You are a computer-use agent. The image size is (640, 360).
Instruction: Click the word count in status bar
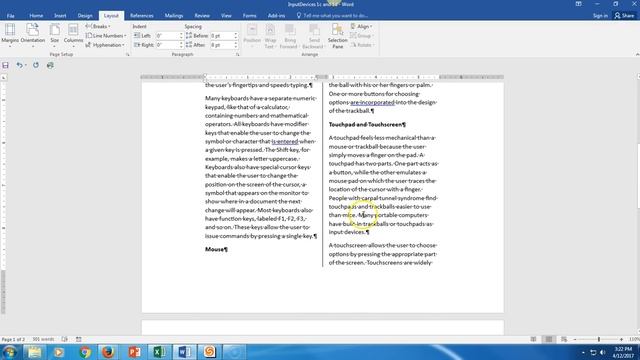pos(43,340)
